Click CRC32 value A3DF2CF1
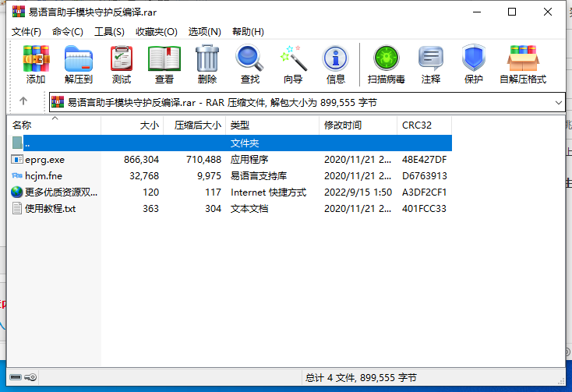Viewport: 572px width, 392px height. 424,192
